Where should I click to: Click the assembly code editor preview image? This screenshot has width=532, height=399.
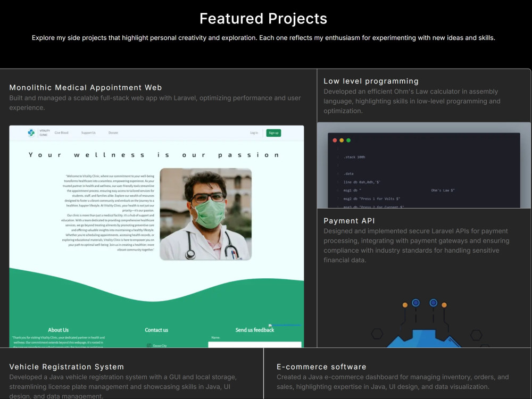tap(424, 165)
